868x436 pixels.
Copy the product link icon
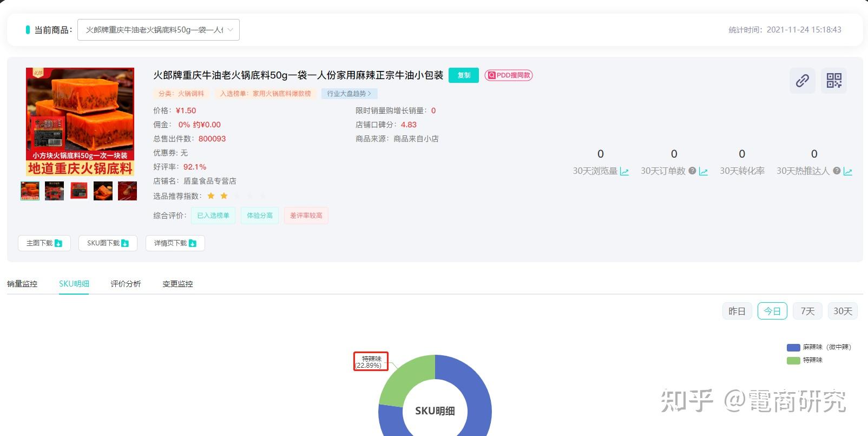click(x=802, y=81)
